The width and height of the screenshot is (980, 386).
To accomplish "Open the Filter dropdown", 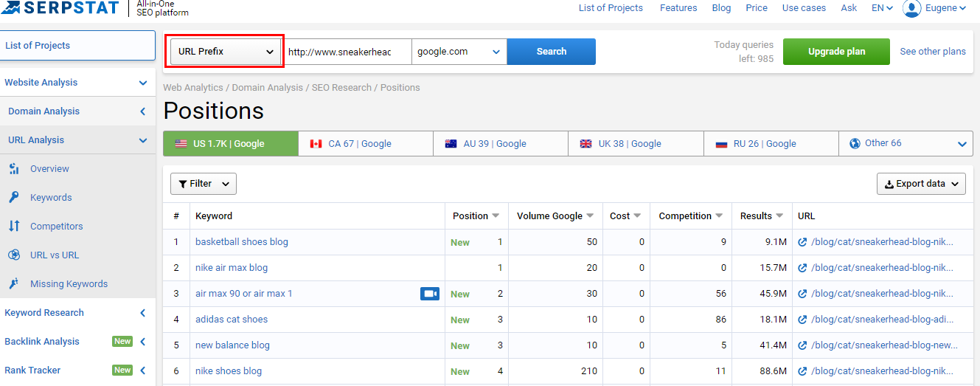I will 204,184.
